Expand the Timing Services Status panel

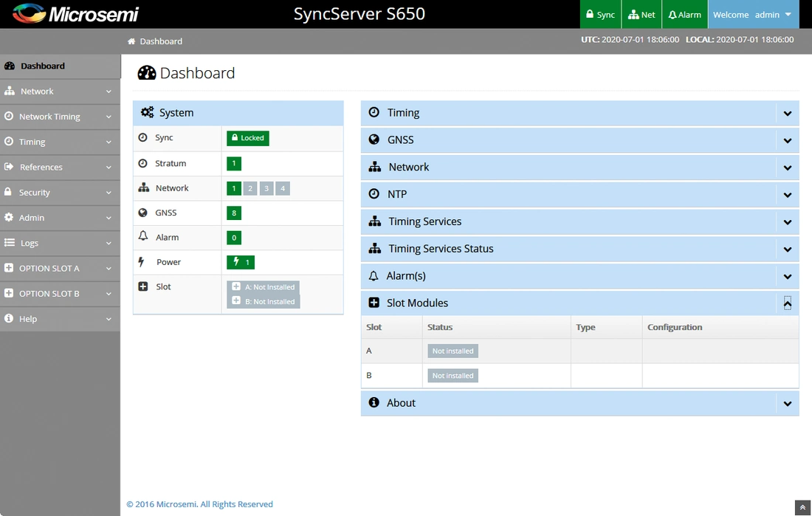pyautogui.click(x=787, y=250)
